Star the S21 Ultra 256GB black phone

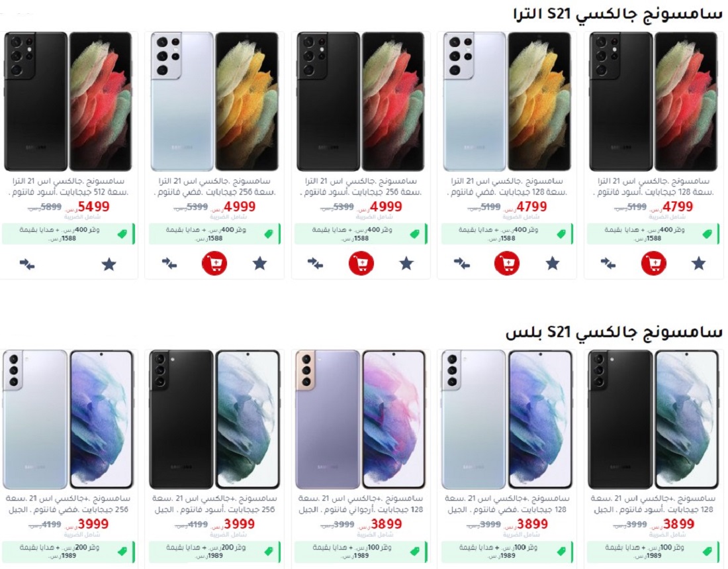tap(406, 264)
